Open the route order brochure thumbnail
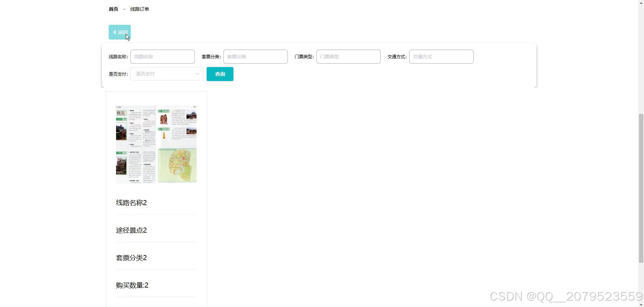Screen dimensions: 644x307 coord(156,144)
